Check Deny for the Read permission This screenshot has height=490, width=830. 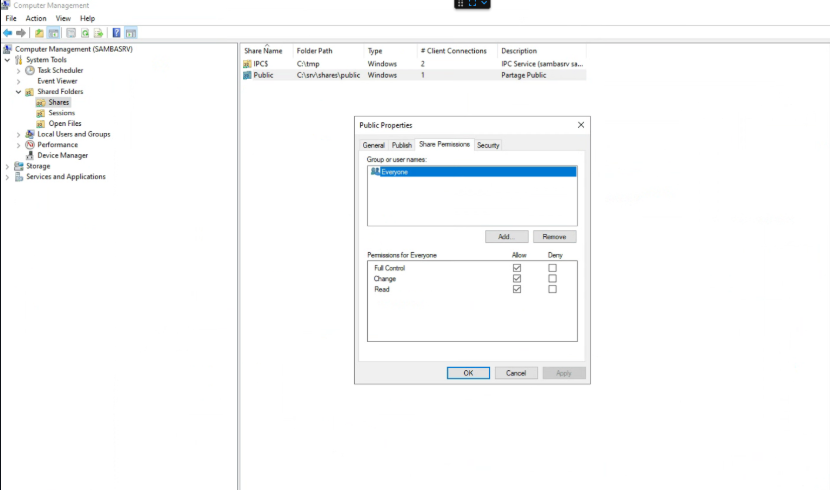(552, 289)
